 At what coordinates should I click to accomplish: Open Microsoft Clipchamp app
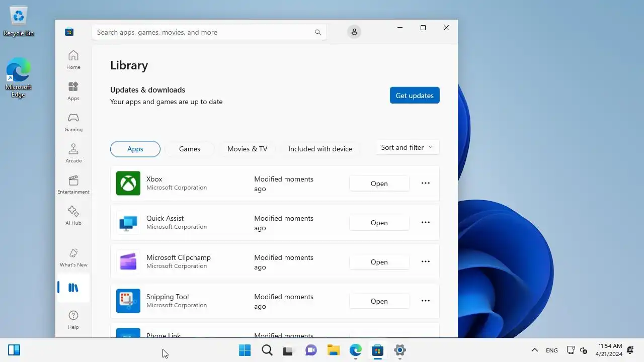[x=379, y=262]
